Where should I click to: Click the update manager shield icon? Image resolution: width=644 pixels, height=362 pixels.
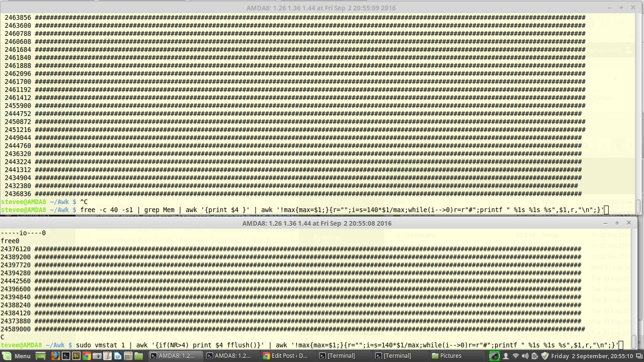coord(545,356)
